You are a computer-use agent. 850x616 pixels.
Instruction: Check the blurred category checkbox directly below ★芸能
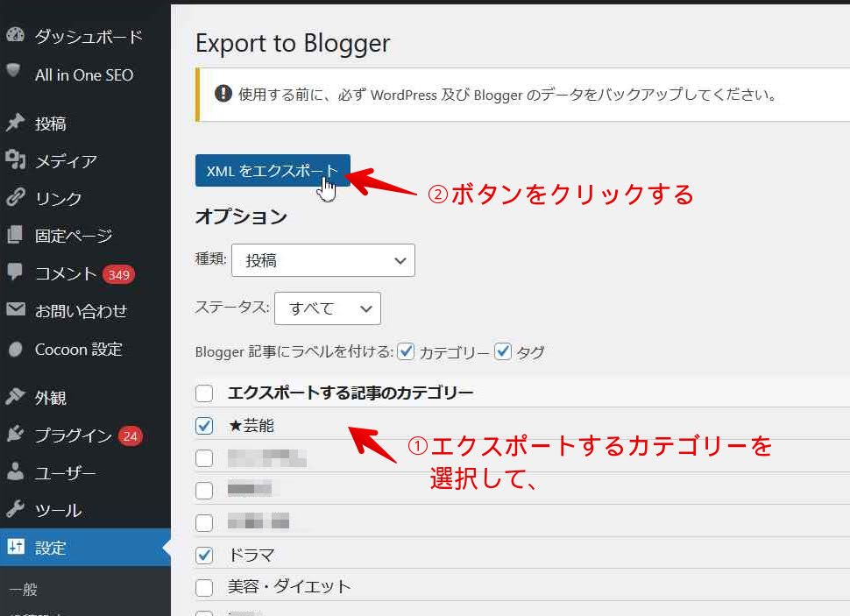coord(204,457)
